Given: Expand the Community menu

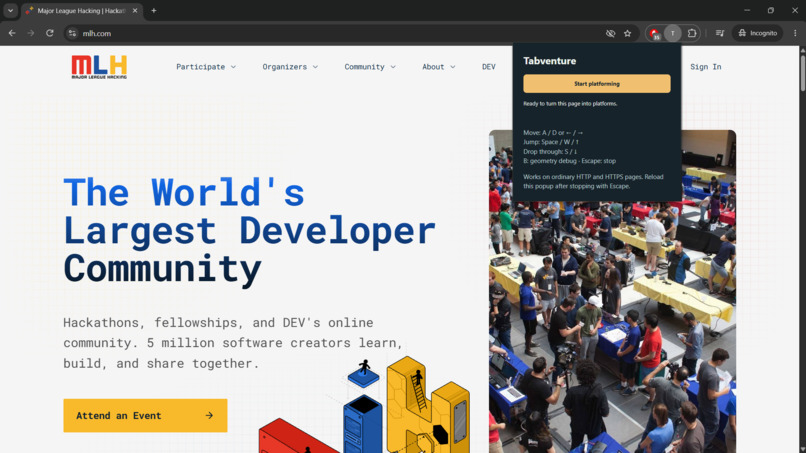Looking at the screenshot, I should click(x=370, y=67).
